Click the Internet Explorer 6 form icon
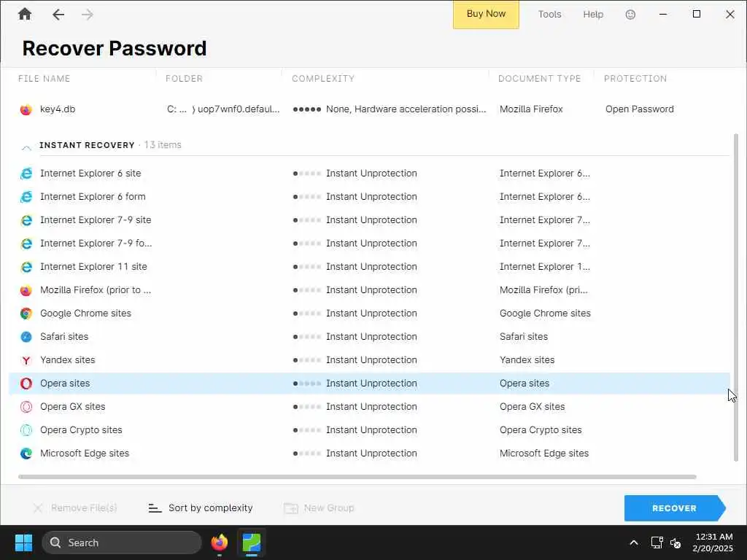This screenshot has width=747, height=560. pos(26,197)
